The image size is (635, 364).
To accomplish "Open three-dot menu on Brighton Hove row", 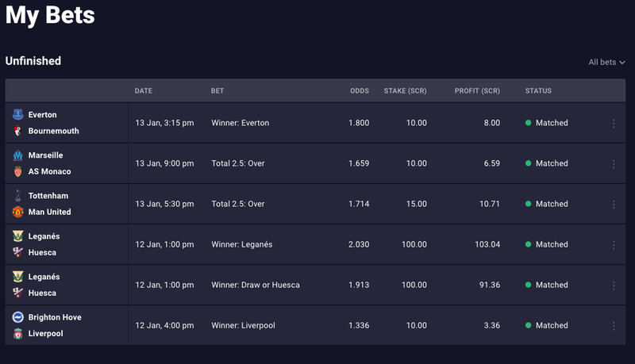I will coord(614,326).
